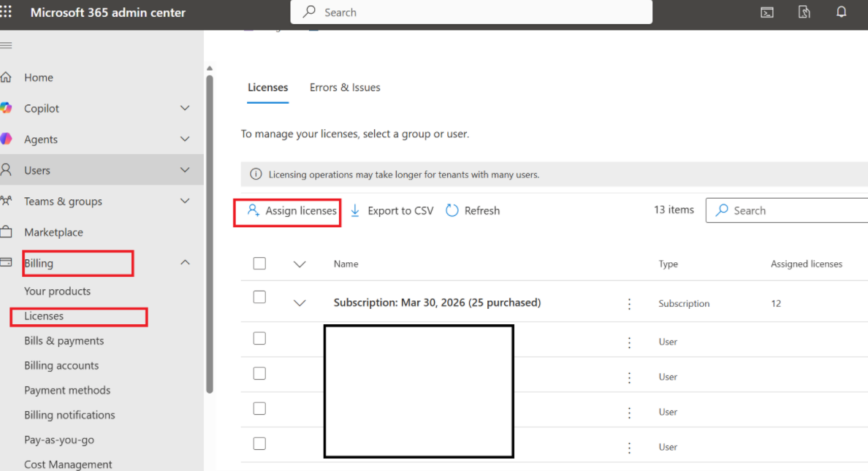This screenshot has width=868, height=471.
Task: Click Microsoft 365 admin center title
Action: (108, 12)
